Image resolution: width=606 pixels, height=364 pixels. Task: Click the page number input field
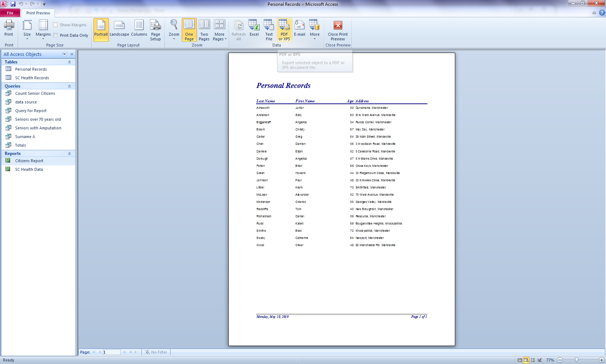pos(111,352)
